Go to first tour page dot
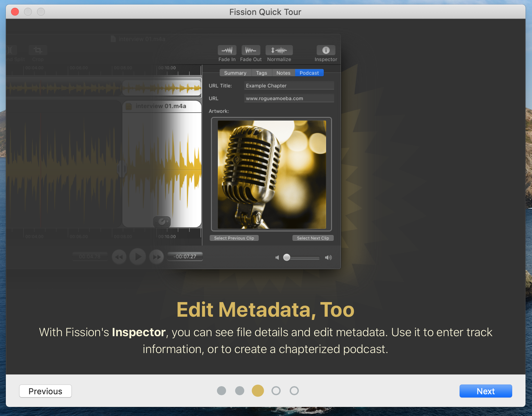 [222, 391]
